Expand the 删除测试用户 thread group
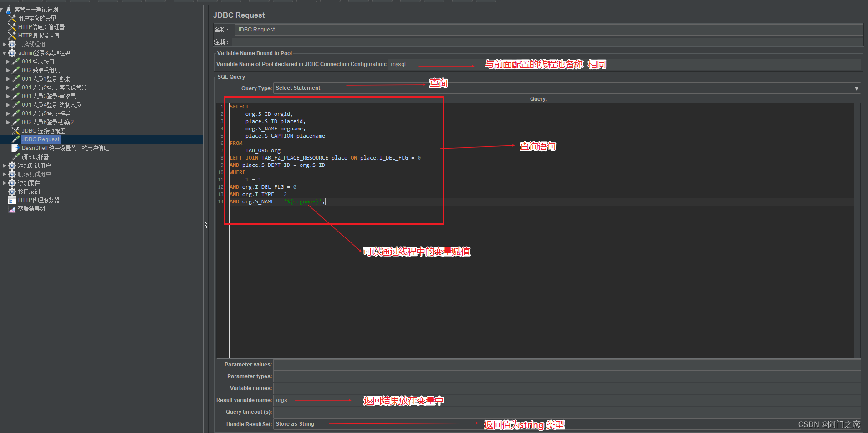This screenshot has height=433, width=868. tap(5, 174)
